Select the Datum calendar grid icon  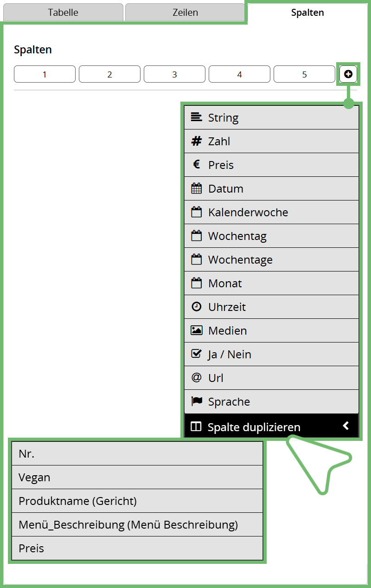pos(196,188)
